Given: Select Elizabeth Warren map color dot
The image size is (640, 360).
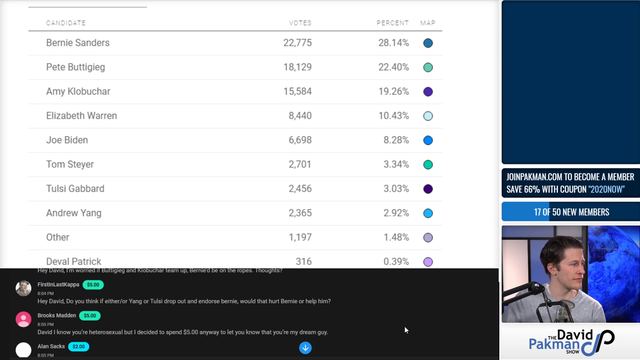Looking at the screenshot, I should [x=428, y=116].
